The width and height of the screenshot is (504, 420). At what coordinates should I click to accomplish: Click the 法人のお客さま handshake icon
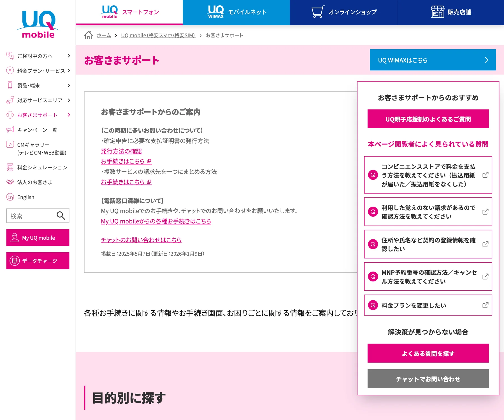tap(10, 182)
